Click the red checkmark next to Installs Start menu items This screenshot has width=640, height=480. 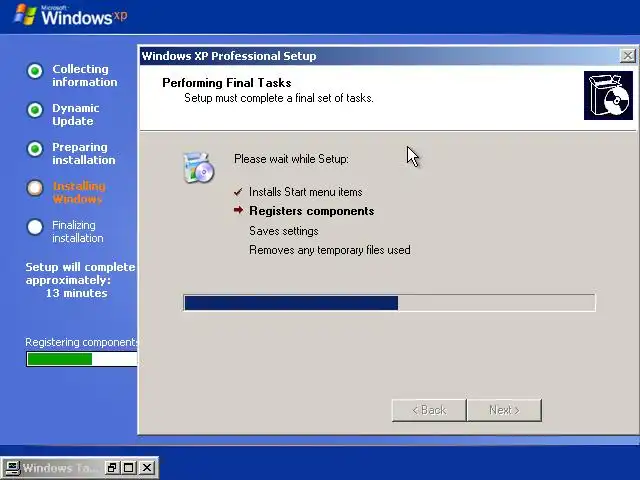point(238,192)
